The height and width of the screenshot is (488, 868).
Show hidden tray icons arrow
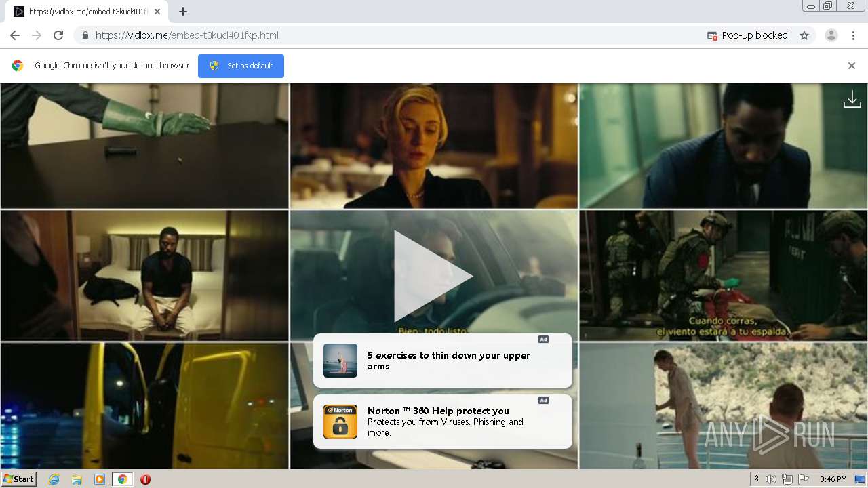click(x=756, y=479)
